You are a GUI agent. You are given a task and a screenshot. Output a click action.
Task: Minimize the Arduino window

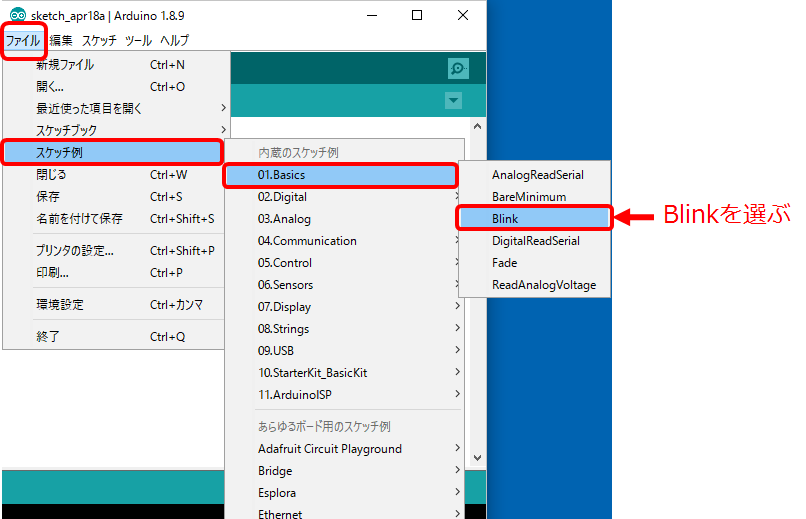click(x=372, y=15)
